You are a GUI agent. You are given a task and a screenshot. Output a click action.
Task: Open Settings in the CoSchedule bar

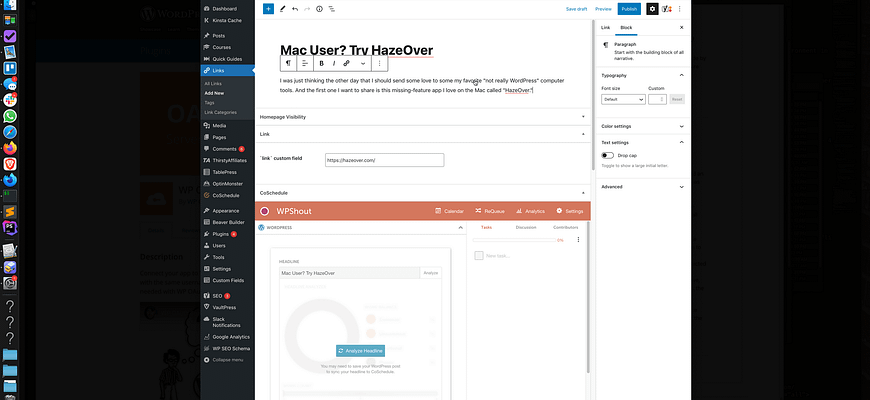[x=570, y=211]
